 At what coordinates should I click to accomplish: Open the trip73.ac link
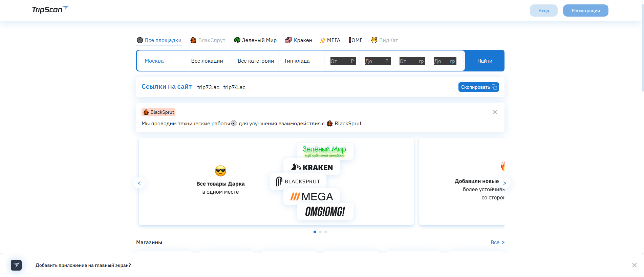208,87
